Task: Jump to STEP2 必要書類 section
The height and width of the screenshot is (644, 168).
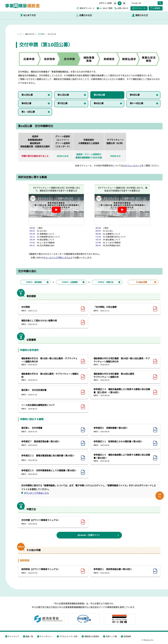Action: 71,282
